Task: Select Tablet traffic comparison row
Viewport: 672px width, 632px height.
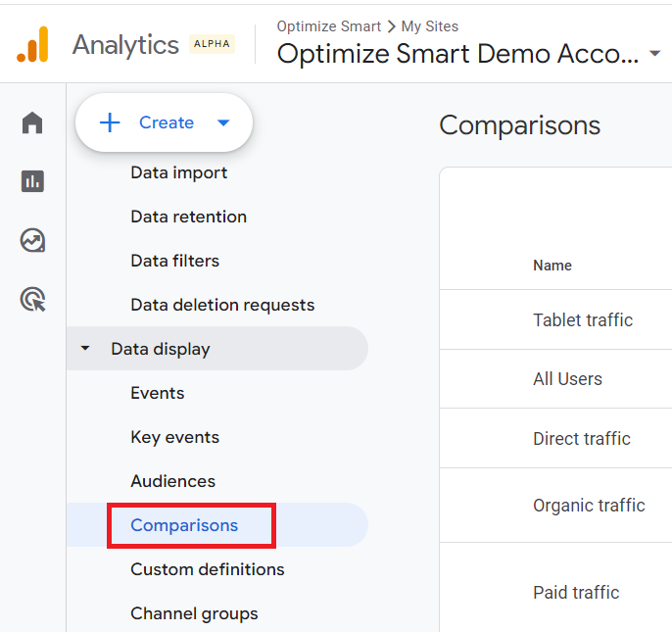Action: coord(555,319)
